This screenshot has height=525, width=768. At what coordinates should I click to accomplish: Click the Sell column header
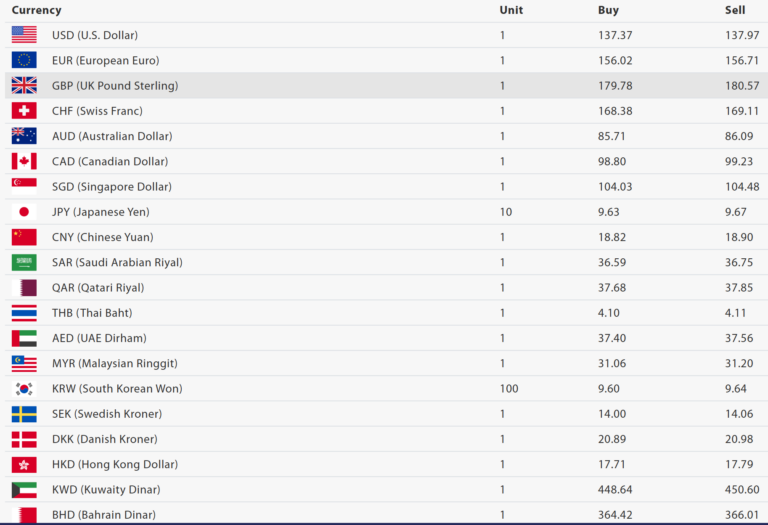(x=735, y=10)
